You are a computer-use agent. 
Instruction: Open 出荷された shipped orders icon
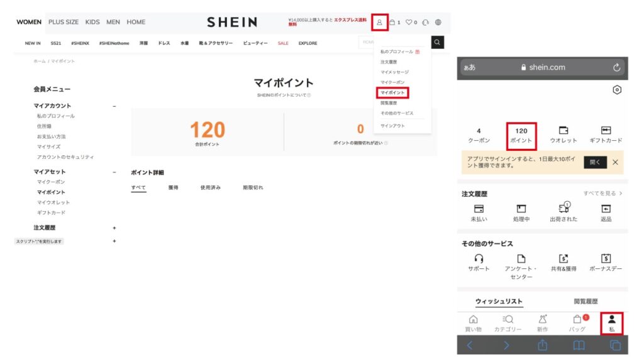(564, 207)
